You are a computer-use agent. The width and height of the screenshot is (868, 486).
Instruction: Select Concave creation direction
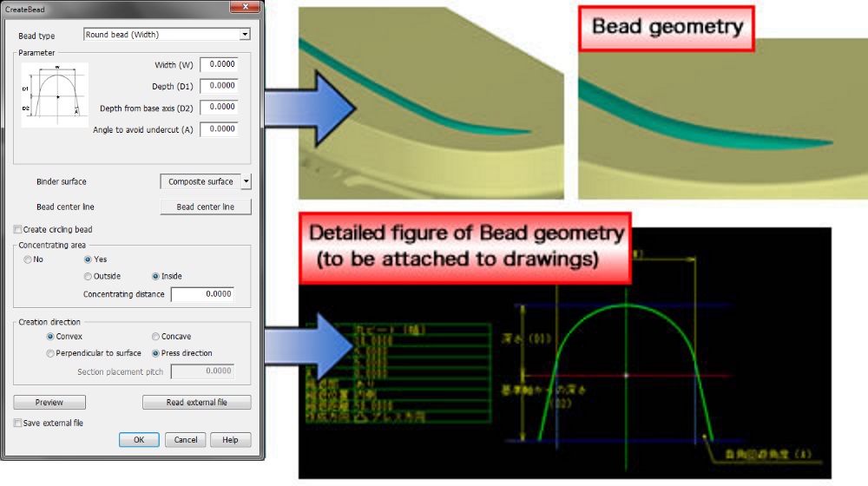[156, 337]
